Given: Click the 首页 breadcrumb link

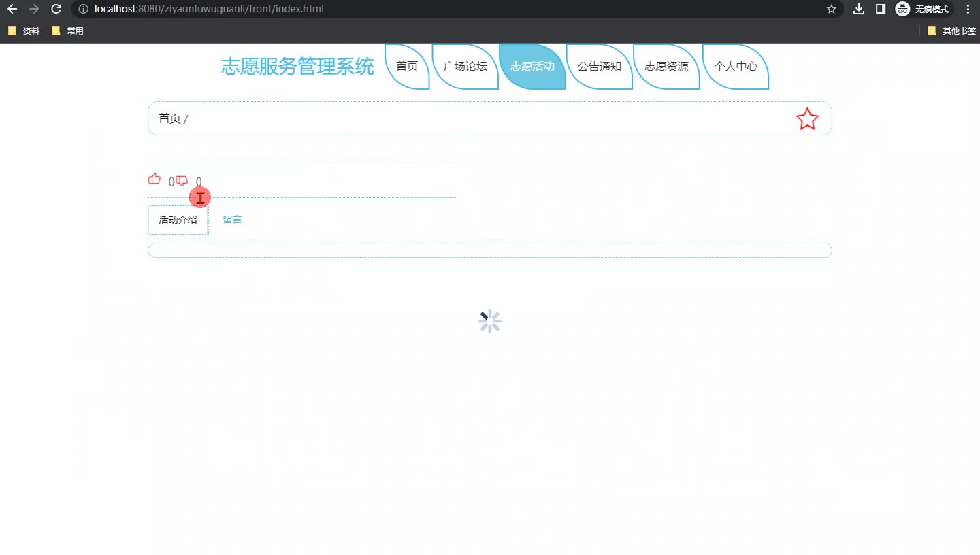Looking at the screenshot, I should [169, 119].
